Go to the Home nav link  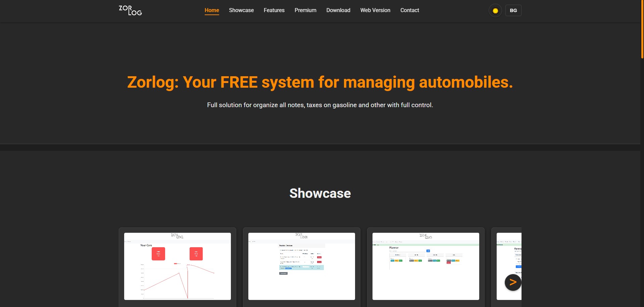[x=212, y=10]
